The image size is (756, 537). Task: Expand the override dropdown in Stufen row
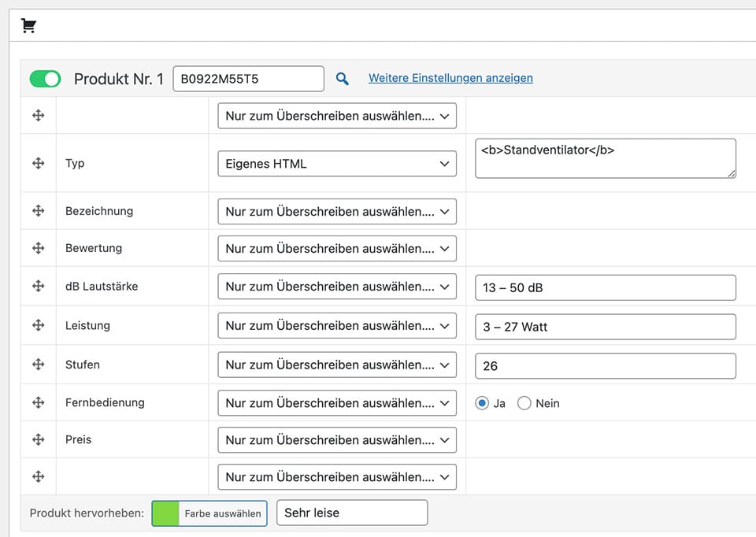[336, 365]
